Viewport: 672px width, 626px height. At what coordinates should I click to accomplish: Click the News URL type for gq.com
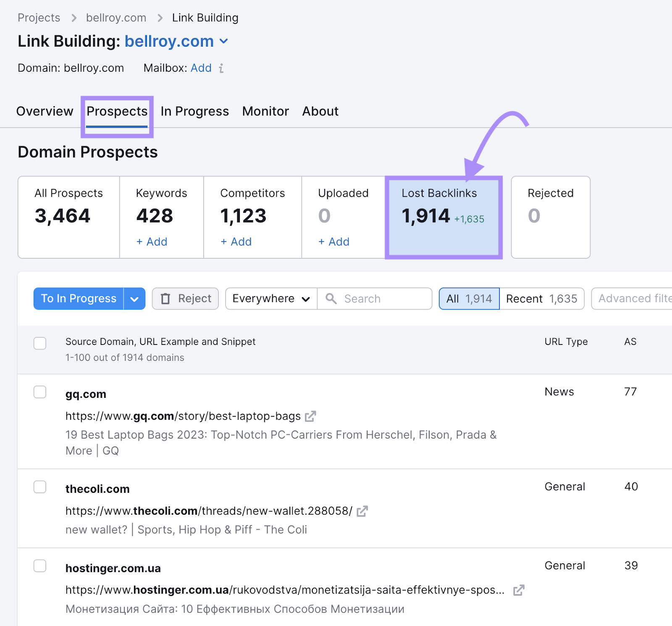(559, 392)
